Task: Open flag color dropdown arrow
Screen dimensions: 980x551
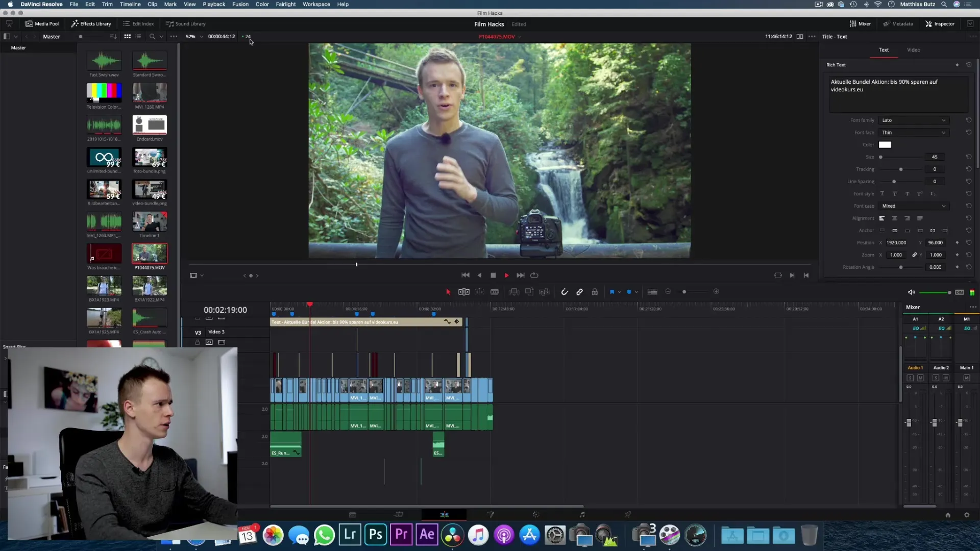Action: point(620,292)
